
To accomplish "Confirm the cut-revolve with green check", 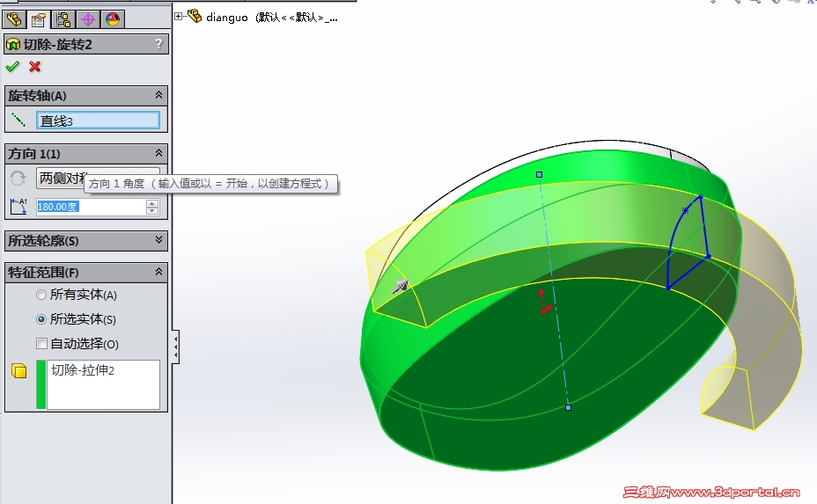I will coord(12,67).
